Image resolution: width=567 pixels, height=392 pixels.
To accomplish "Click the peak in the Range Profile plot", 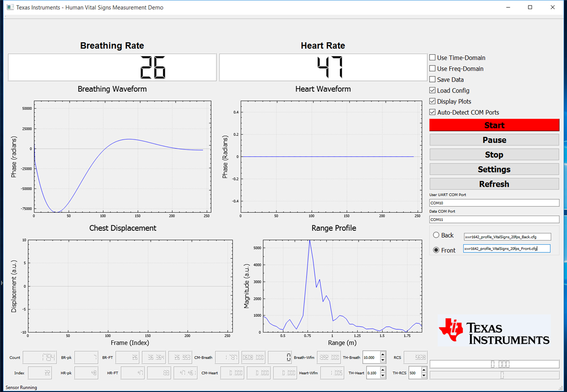I will coord(310,241).
